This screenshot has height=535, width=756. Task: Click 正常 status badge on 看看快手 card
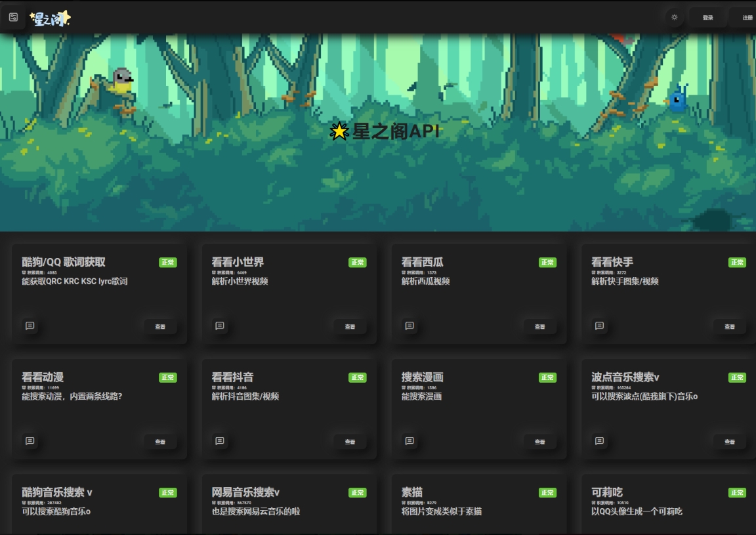pyautogui.click(x=737, y=263)
